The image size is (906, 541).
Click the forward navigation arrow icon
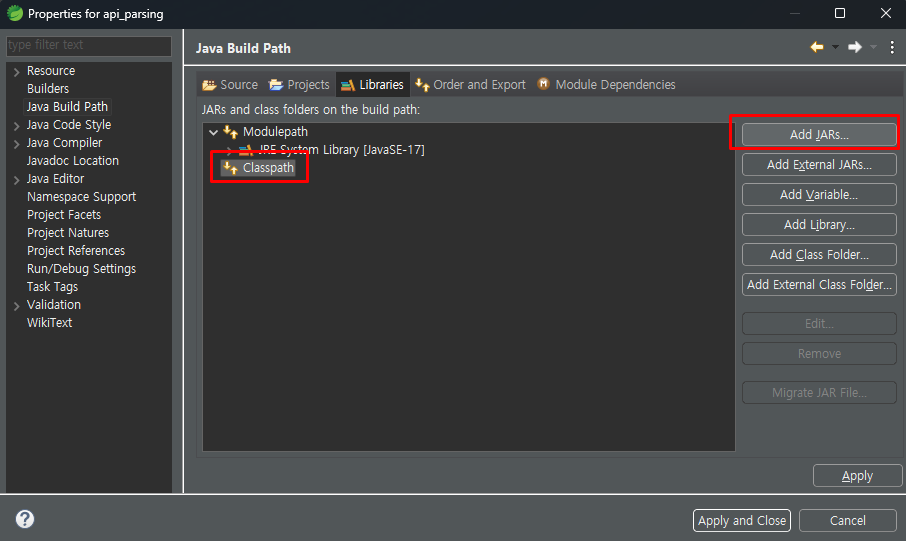(855, 47)
